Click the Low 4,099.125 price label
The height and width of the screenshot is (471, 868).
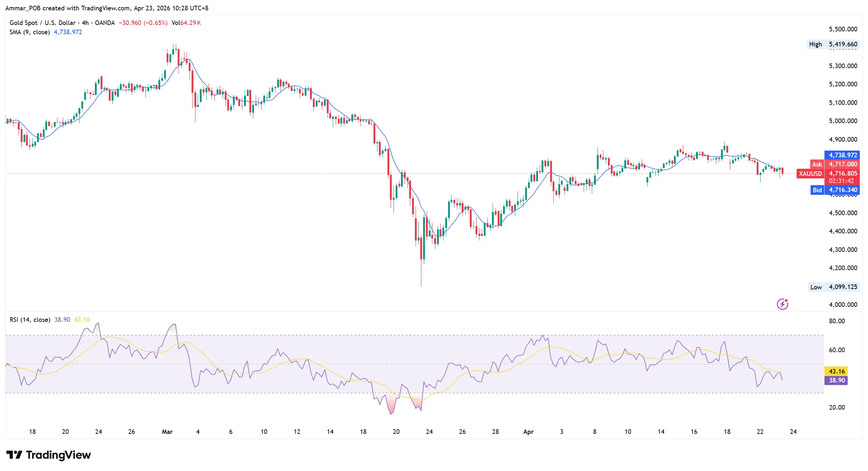coord(833,287)
